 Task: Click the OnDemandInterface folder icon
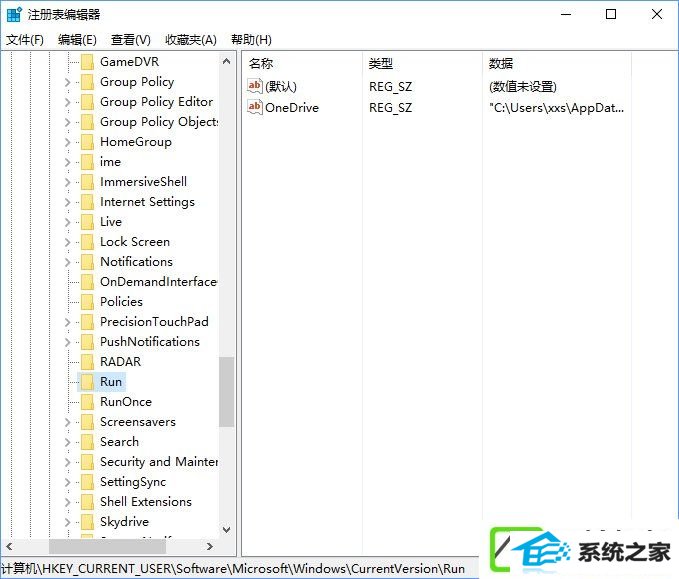(87, 281)
